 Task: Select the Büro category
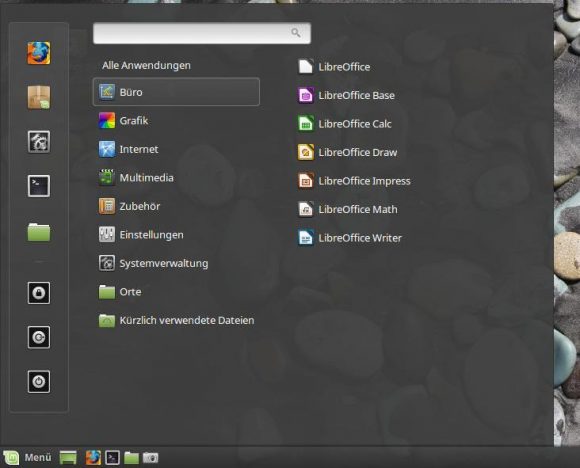(176, 92)
